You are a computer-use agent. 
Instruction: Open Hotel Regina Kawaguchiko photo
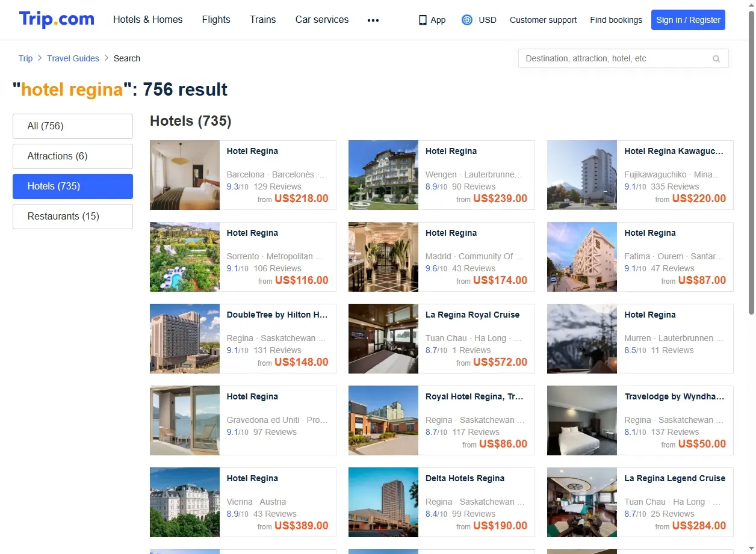pos(582,175)
